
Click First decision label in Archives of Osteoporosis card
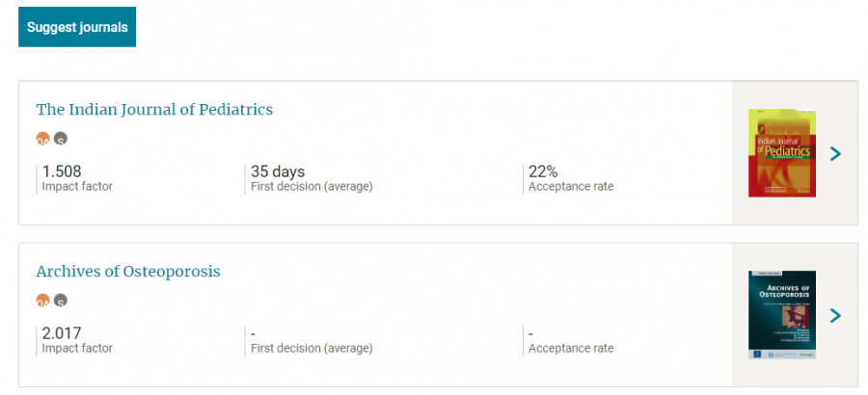[x=312, y=349]
